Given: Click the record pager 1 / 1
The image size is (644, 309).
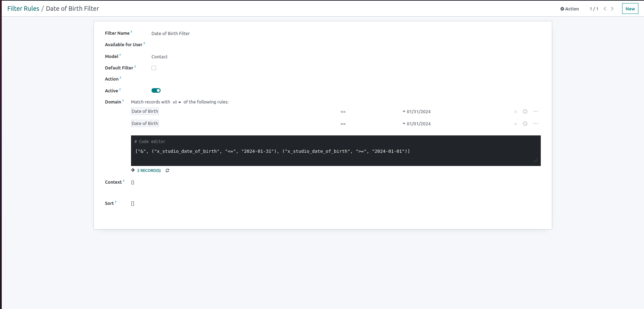Looking at the screenshot, I should pyautogui.click(x=594, y=9).
